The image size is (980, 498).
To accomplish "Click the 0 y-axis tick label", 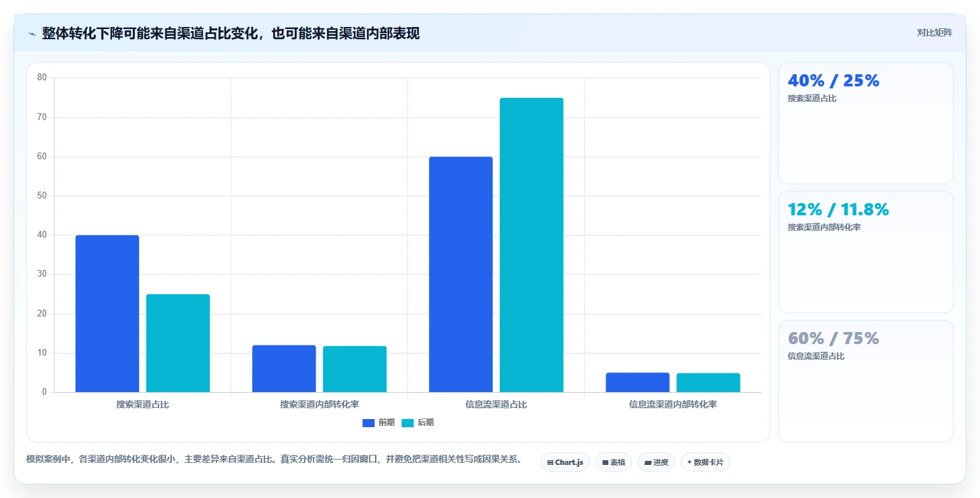I will pyautogui.click(x=45, y=392).
